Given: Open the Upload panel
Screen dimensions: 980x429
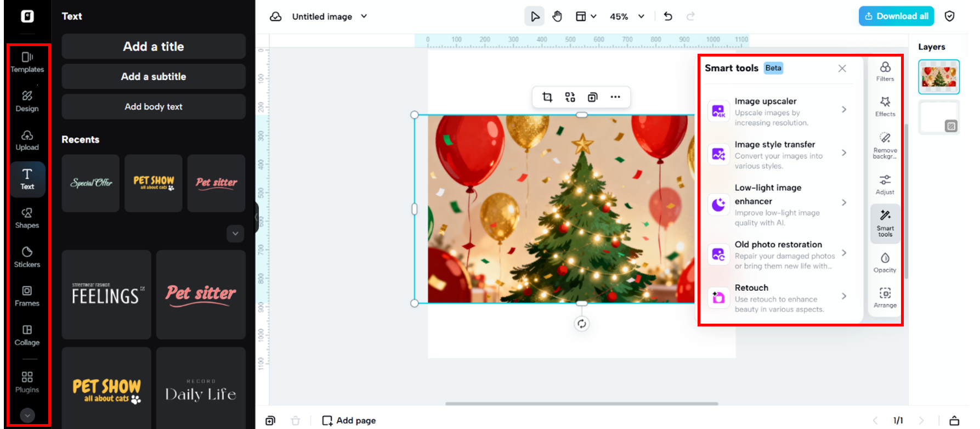Looking at the screenshot, I should click(27, 140).
